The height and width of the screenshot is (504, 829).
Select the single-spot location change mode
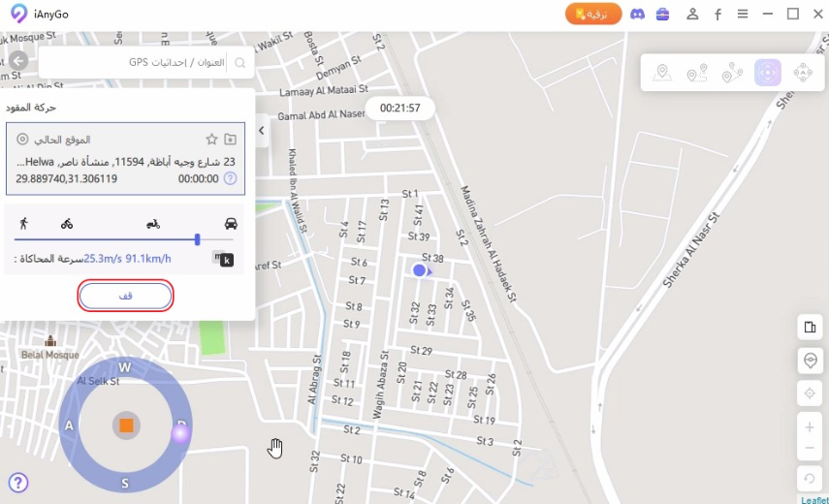click(663, 73)
